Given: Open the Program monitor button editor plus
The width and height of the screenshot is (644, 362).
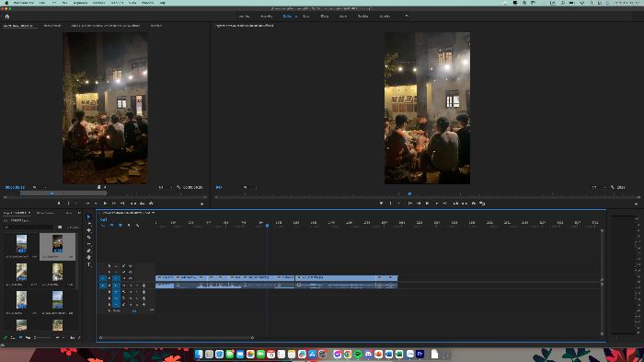Looking at the screenshot, I should coord(637,204).
